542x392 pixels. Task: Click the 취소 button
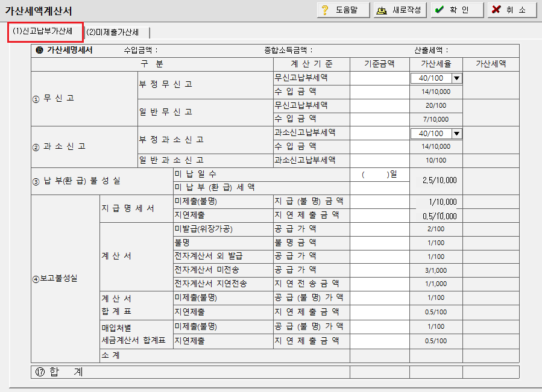512,10
